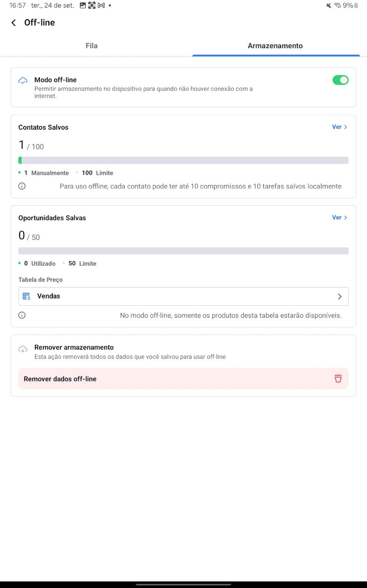Open Ver link for Contatos Salvos
The height and width of the screenshot is (588, 367).
point(336,127)
